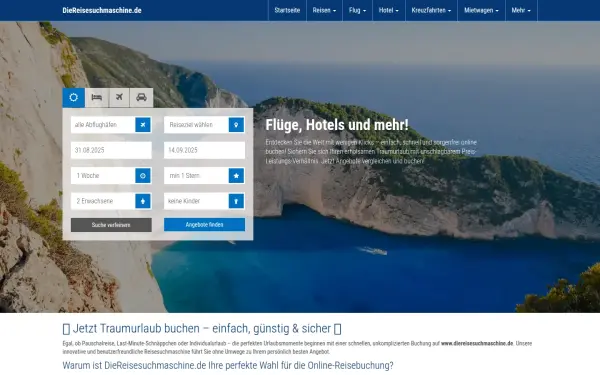Open the DieReisesuchmaschine.de logo link

[102, 10]
